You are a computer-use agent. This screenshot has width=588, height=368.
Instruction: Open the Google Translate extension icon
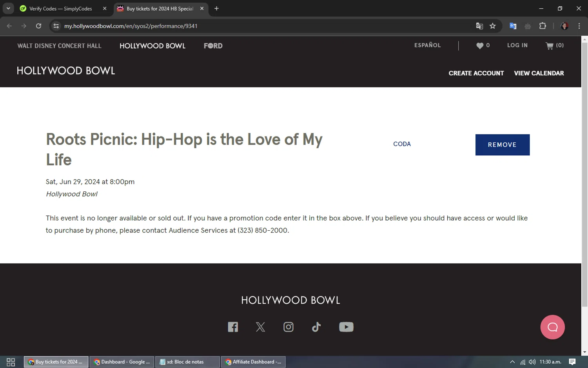(x=513, y=26)
